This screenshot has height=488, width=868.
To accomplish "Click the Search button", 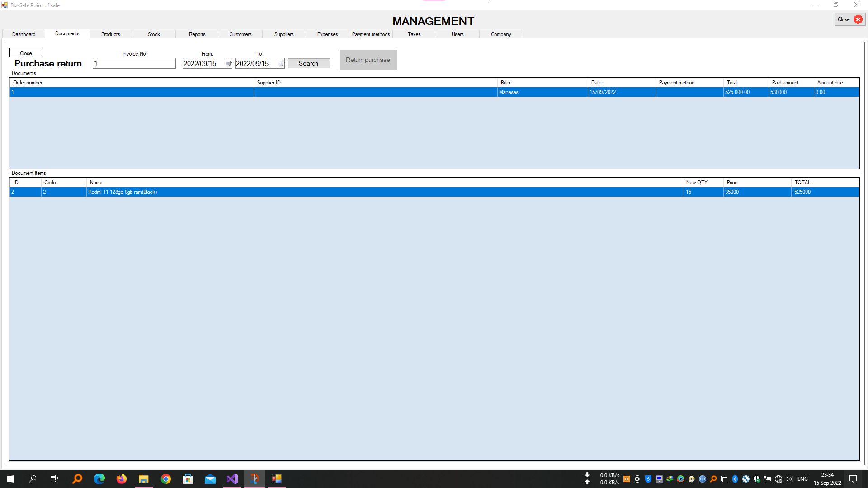I will (x=308, y=64).
